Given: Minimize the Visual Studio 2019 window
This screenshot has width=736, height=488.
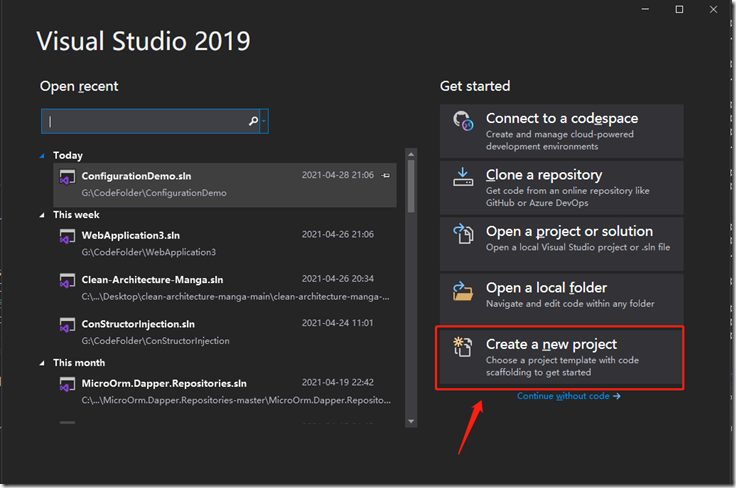Looking at the screenshot, I should click(645, 9).
